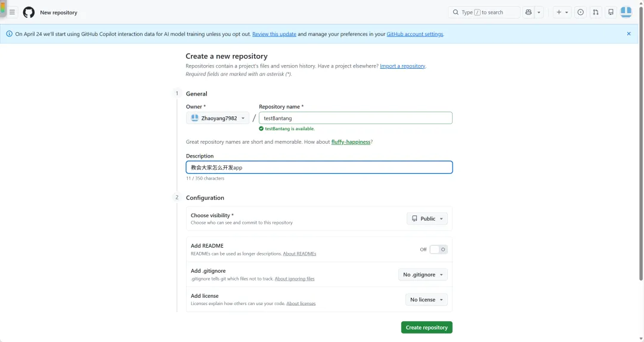Click the GitHub Octocat logo
This screenshot has width=644, height=342.
[x=29, y=12]
